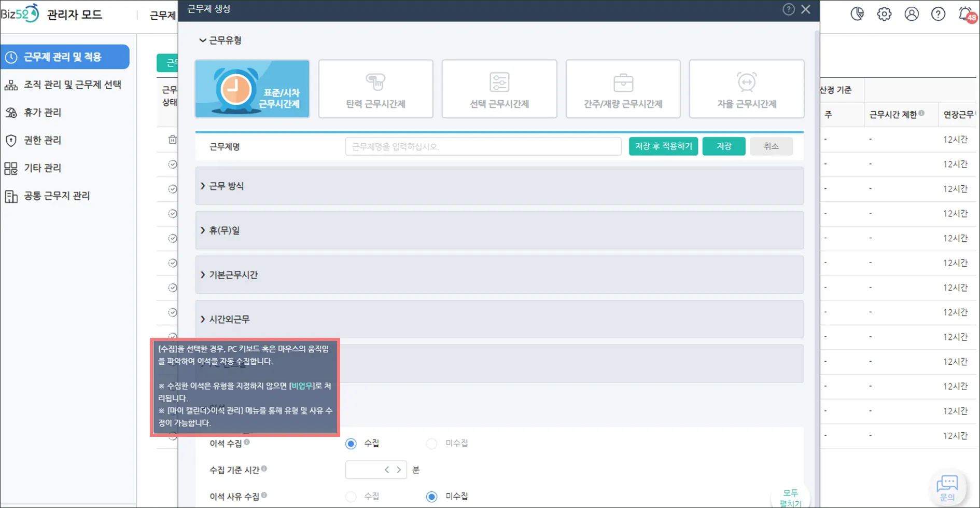Select 표준/시차 근무시간제 card
This screenshot has height=508, width=980.
tap(252, 89)
